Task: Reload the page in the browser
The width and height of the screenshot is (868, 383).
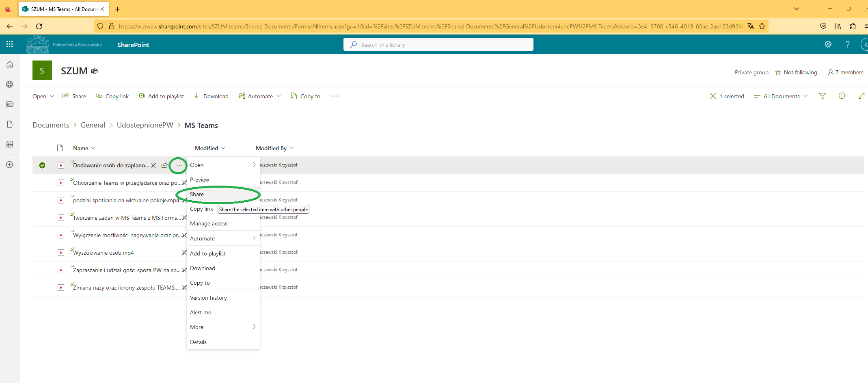Action: click(x=39, y=26)
